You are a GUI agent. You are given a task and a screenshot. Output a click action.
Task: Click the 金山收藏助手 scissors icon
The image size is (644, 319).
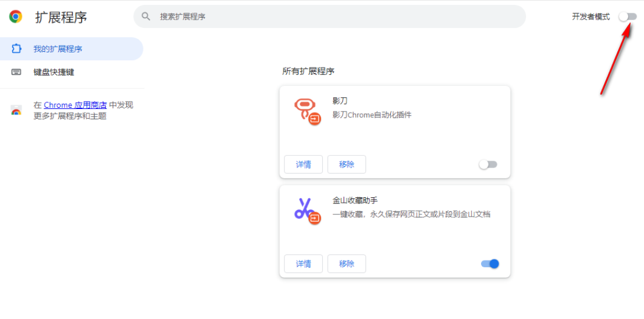pyautogui.click(x=308, y=211)
